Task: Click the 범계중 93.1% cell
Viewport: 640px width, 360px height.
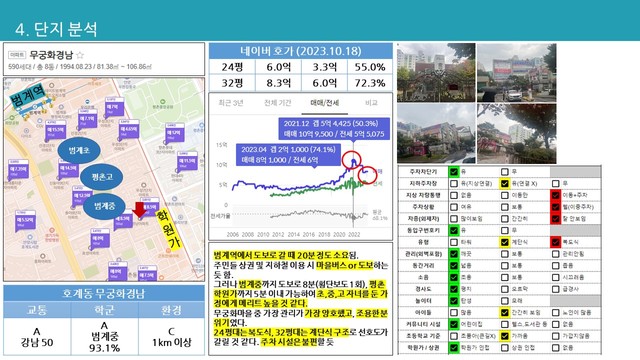Action: 104,337
